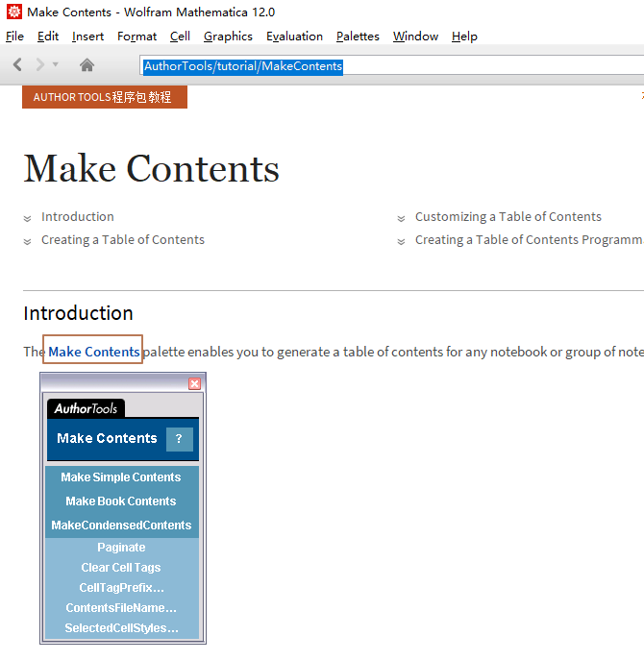
Task: Click the AuthorTools/tutorial/MakeContents address field
Action: [x=392, y=66]
